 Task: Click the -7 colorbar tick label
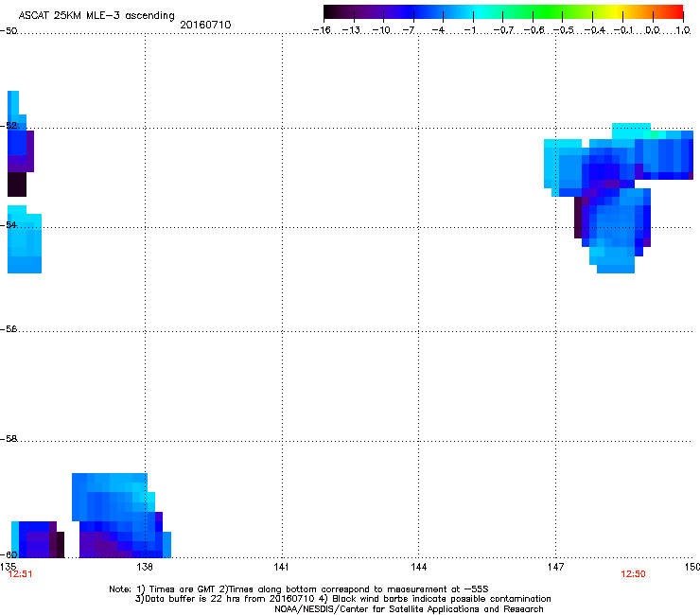click(409, 30)
